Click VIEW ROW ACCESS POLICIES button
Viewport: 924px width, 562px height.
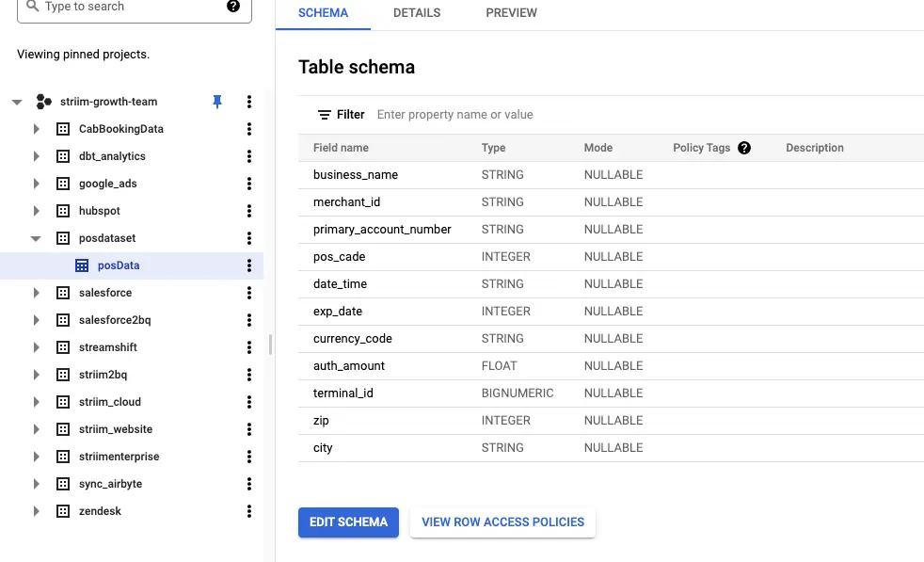pyautogui.click(x=502, y=522)
